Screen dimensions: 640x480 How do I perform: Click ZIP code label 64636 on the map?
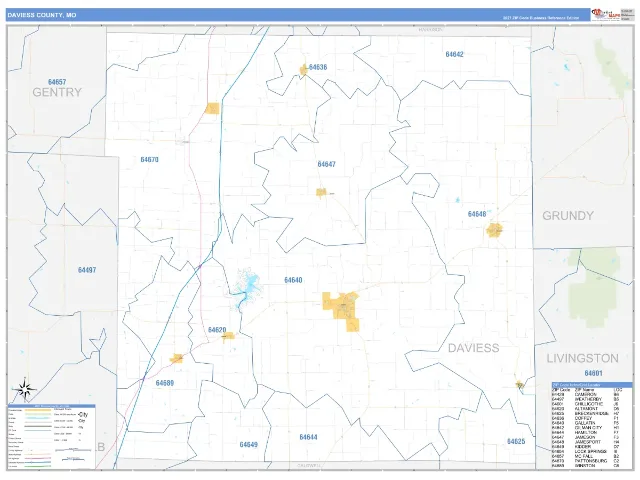click(x=318, y=67)
